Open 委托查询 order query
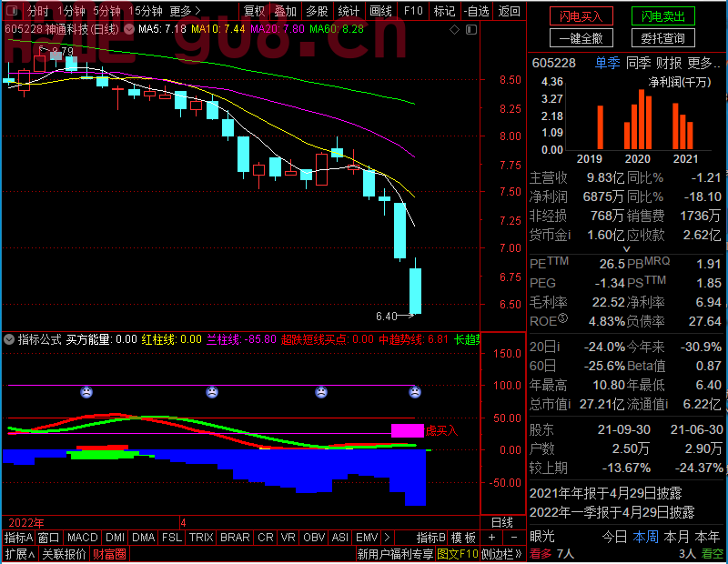728x564 pixels. tap(663, 38)
